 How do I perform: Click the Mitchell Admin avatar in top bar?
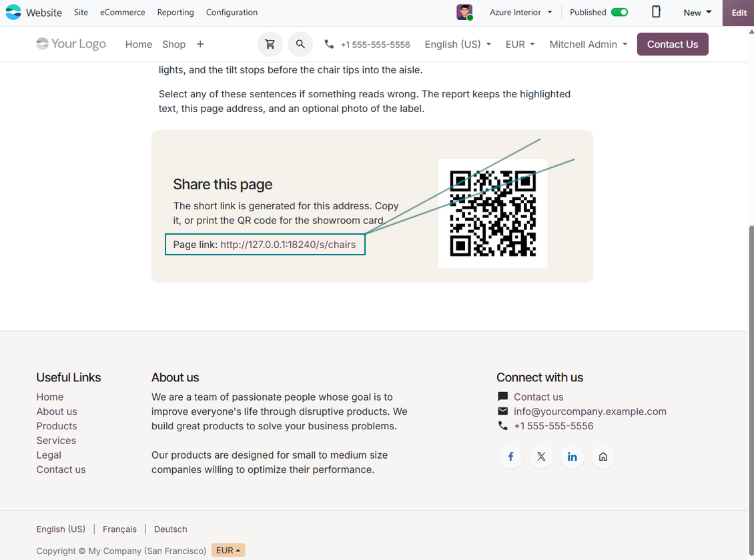pyautogui.click(x=464, y=12)
